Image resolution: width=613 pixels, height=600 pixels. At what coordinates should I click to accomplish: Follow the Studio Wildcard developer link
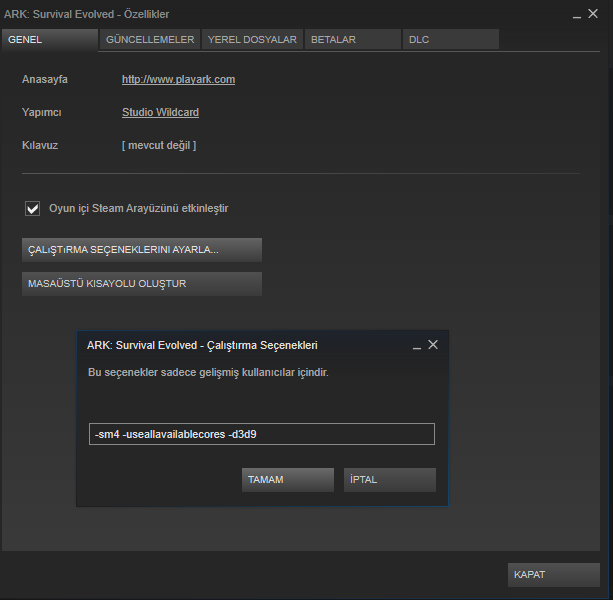click(160, 112)
